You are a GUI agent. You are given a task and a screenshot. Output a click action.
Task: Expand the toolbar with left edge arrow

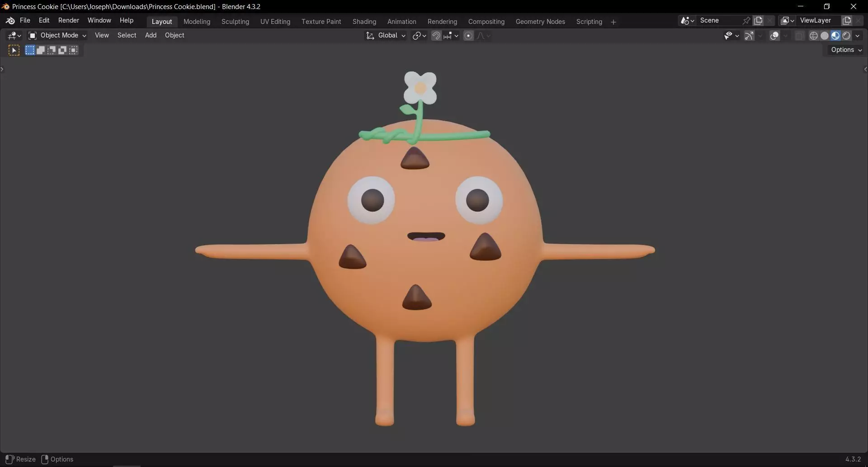tap(2, 69)
